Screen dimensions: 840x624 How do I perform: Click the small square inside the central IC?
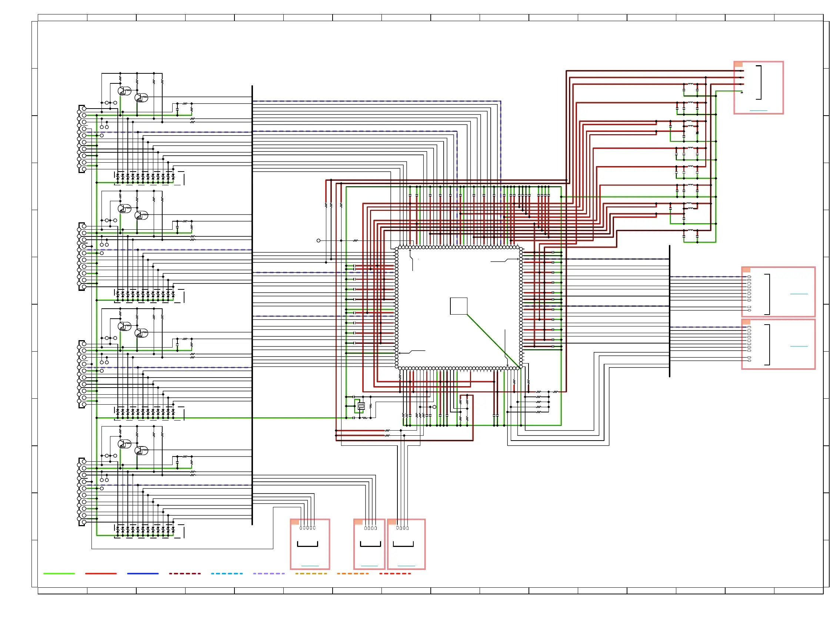(458, 306)
